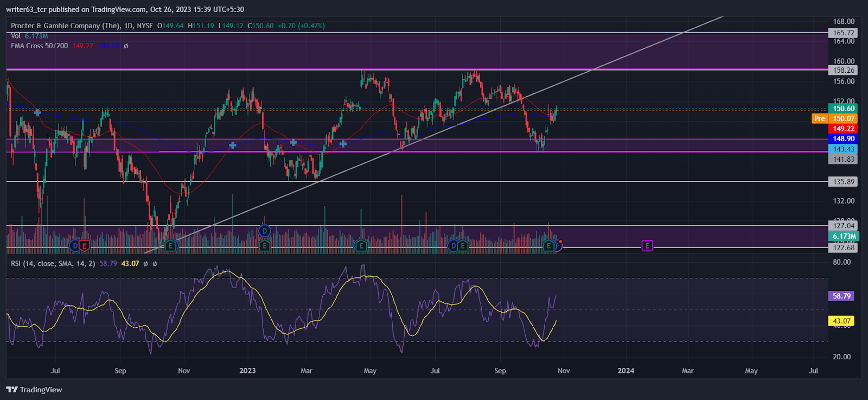Click the EMA cross plus marker near March
Screen dimensions: 868x400
click(293, 142)
